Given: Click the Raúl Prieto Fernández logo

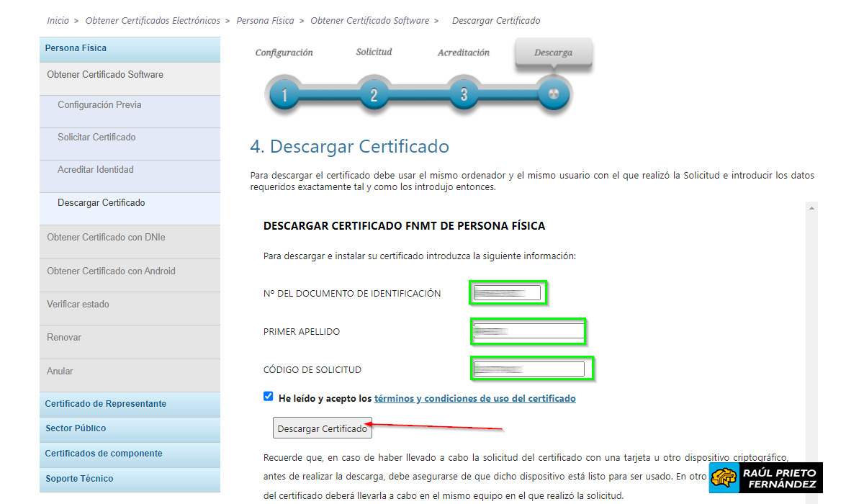Looking at the screenshot, I should 765,477.
